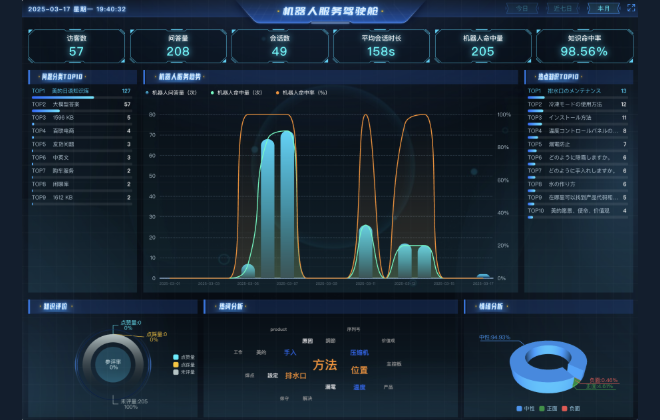
Task: Switch to the 近七日 time range tab
Action: click(563, 8)
